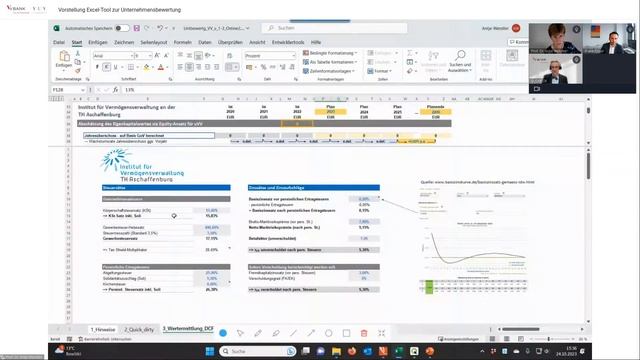
Task: Open the Hilfe tab
Action: tap(316, 42)
